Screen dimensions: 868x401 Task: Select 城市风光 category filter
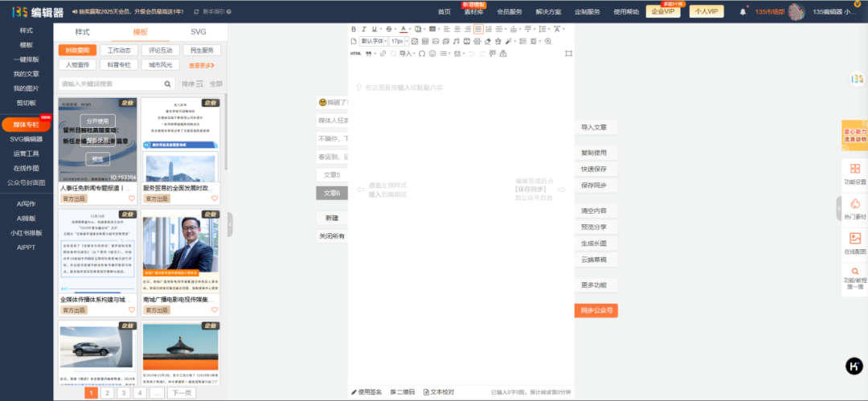[161, 65]
